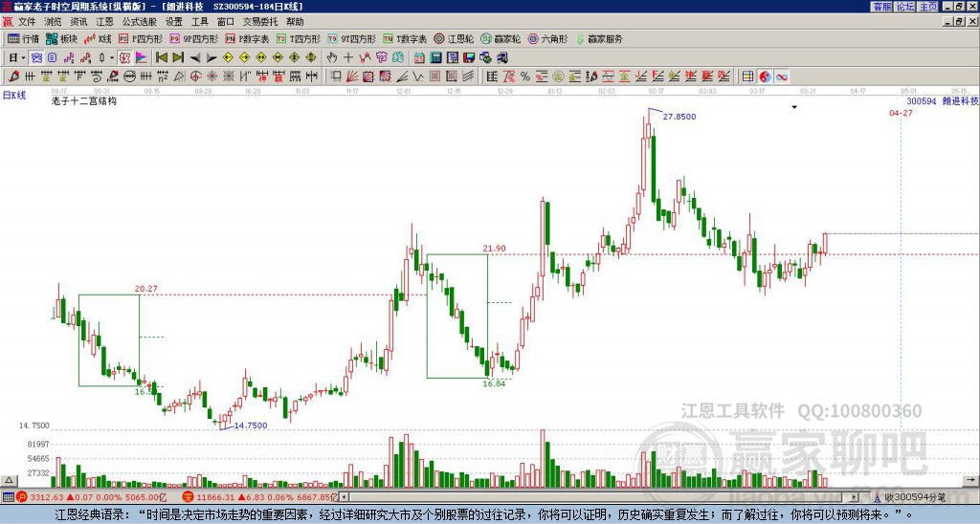Toggle the blue butterfly chart mode button
980x524 pixels.
[x=36, y=57]
